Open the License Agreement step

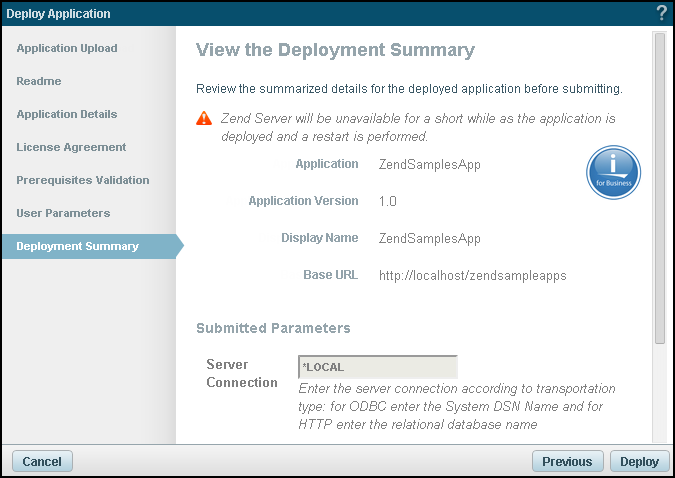tap(71, 147)
